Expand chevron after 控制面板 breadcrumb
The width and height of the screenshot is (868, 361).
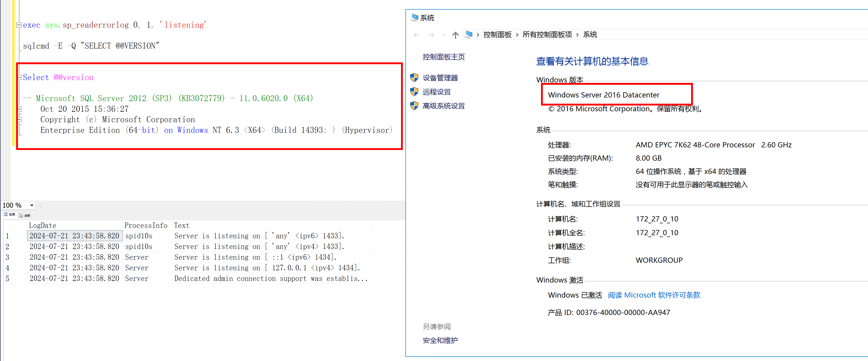(517, 35)
